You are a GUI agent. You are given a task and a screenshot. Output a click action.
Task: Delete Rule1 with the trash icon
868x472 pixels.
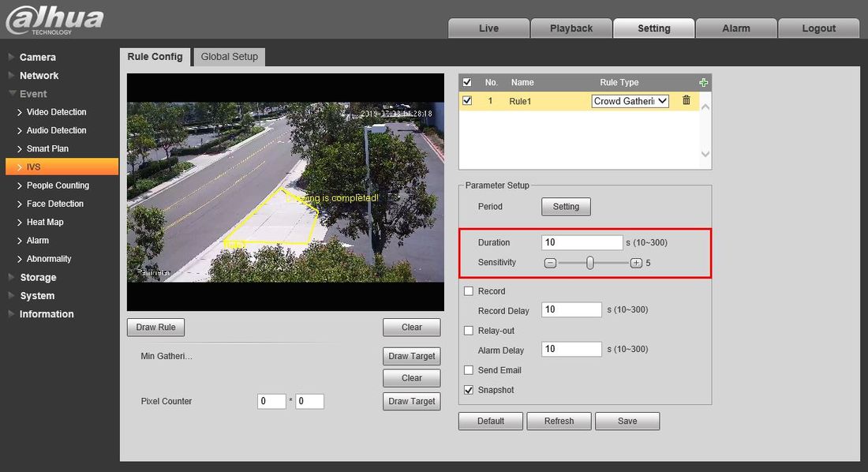686,100
